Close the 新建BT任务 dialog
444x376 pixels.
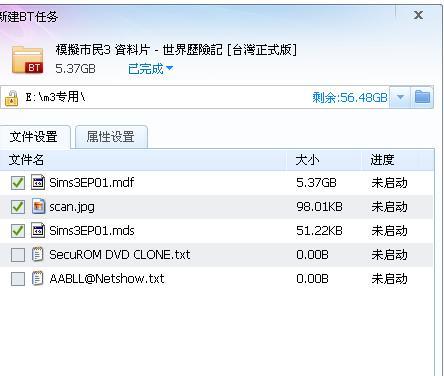click(418, 15)
